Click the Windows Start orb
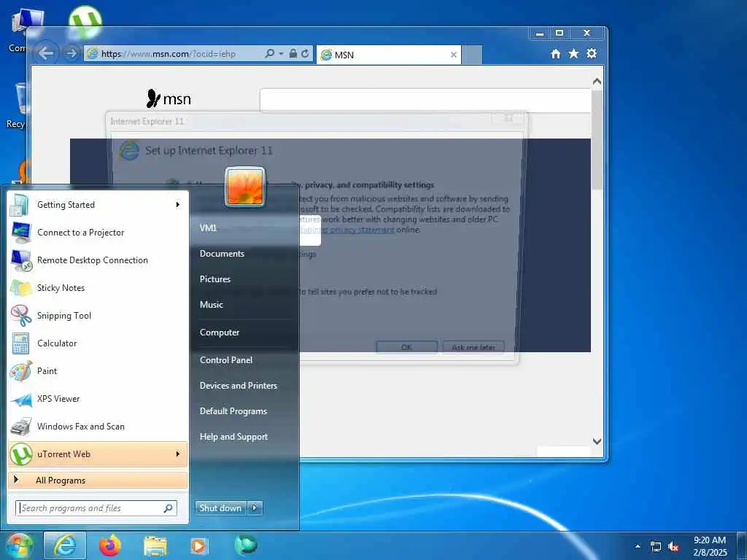The image size is (747, 560). [x=18, y=545]
